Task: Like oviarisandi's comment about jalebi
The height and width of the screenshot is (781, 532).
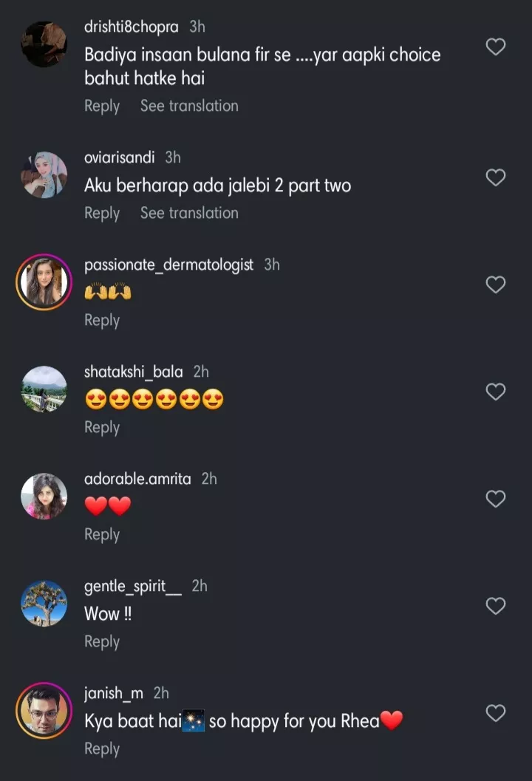Action: coord(495,177)
